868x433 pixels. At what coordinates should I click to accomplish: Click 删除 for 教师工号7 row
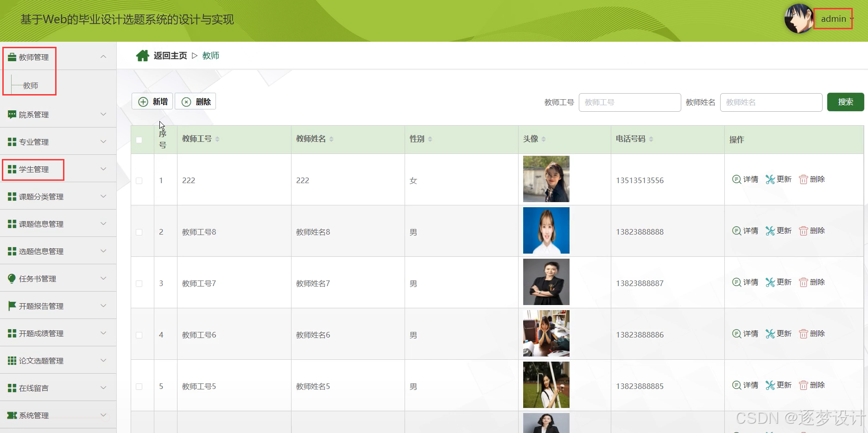point(812,282)
